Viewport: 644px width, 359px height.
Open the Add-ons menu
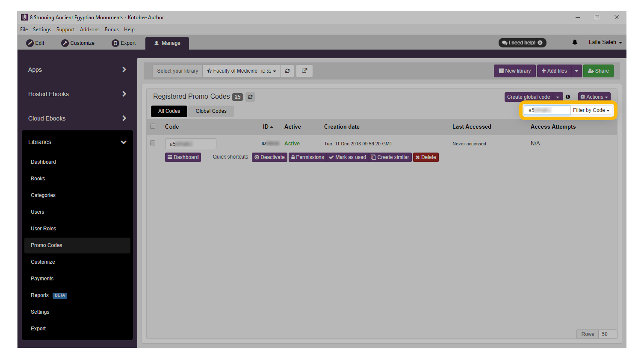pyautogui.click(x=90, y=29)
